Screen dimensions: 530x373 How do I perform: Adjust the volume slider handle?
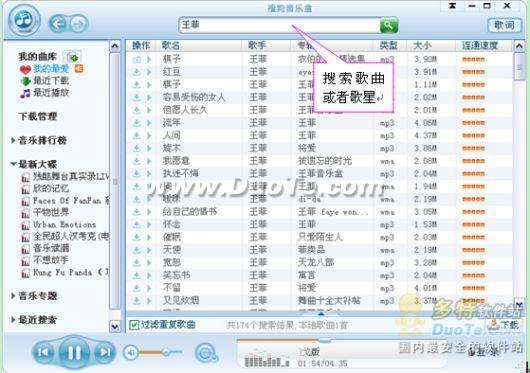(166, 352)
